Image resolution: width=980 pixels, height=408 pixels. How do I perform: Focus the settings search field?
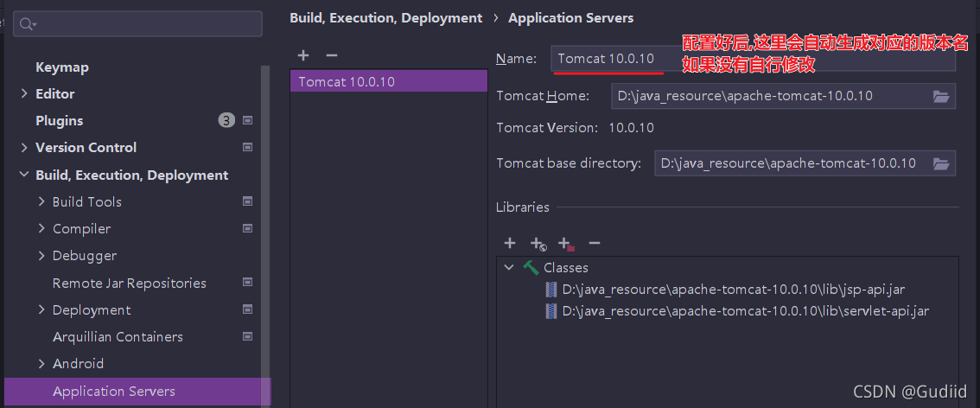pos(137,23)
